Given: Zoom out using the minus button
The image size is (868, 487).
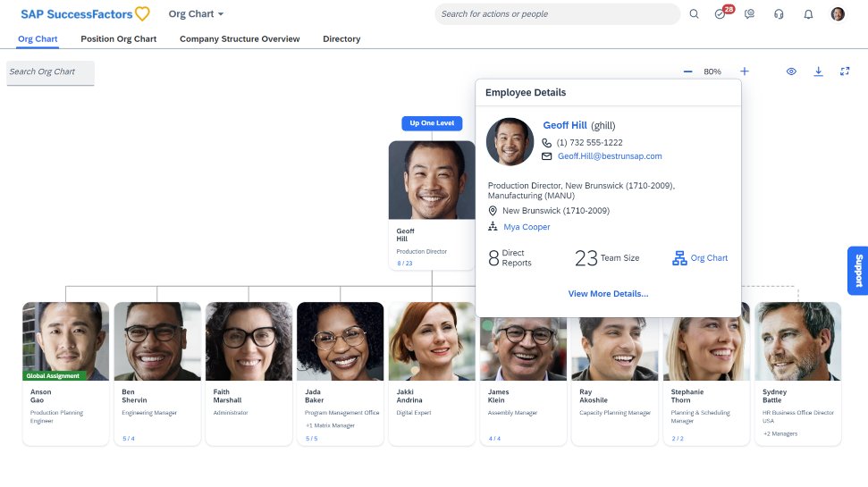Looking at the screenshot, I should click(687, 71).
